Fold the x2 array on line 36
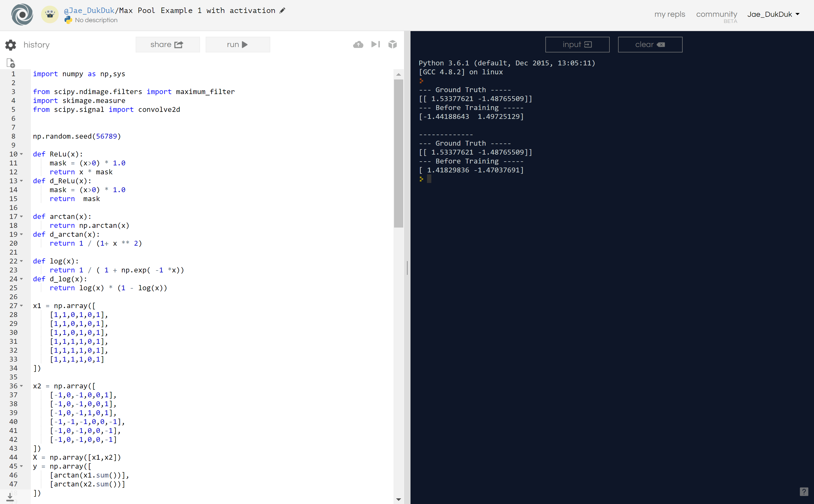Screen dimensions: 814x504 (22, 386)
